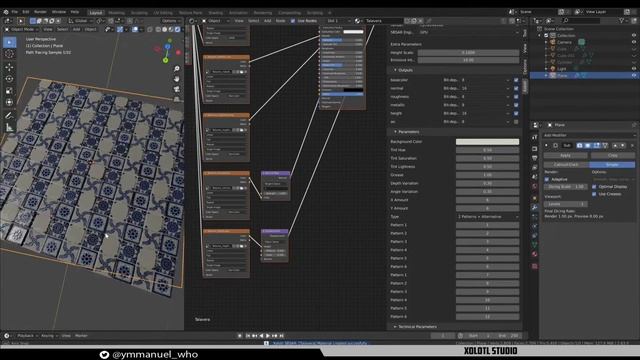Select the Select Box tool in viewport toolbar
The image size is (640, 360).
[x=9, y=42]
